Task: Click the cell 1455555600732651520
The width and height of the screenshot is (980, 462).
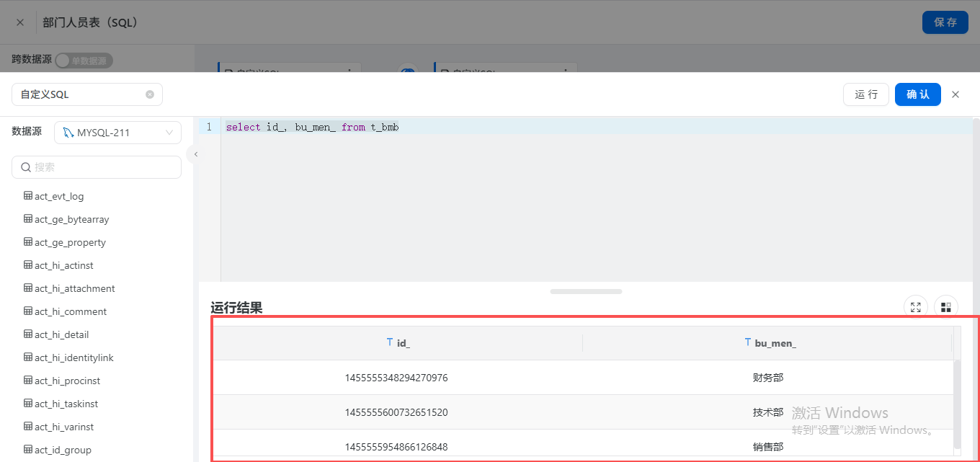Action: (396, 412)
